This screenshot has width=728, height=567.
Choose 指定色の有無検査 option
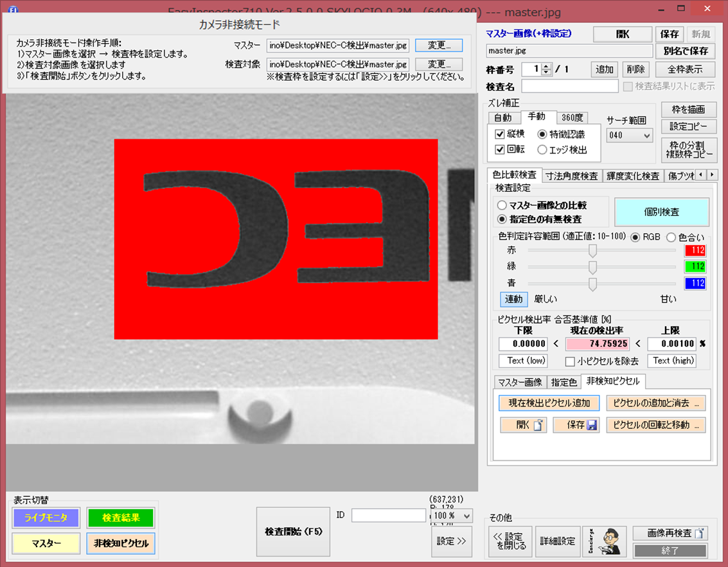[x=502, y=219]
